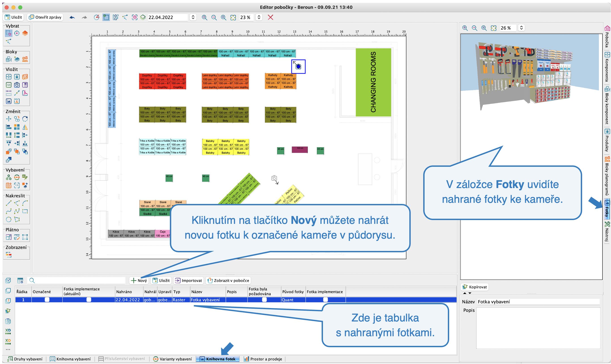Select the line drawing tool in Nakreslit
Viewport: 611px width, 364px height.
[x=9, y=203]
